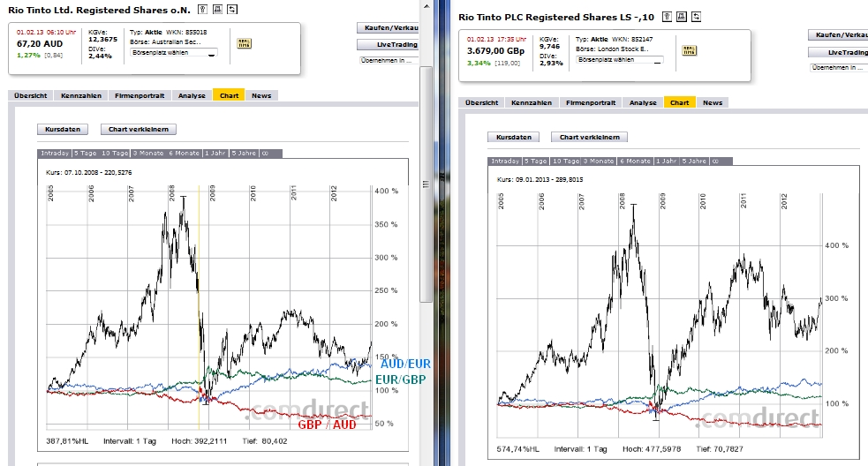Select Intraday range on Rio Tinto PLC chart
This screenshot has height=466, width=868.
tap(505, 161)
